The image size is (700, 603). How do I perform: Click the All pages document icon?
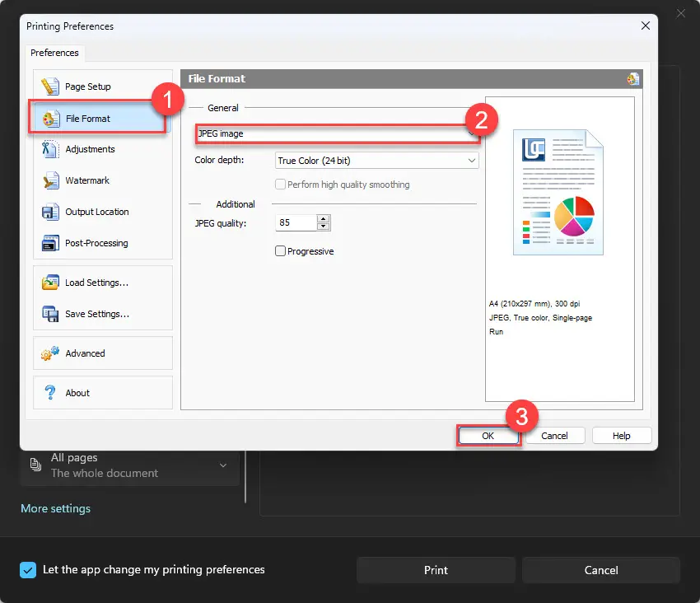35,465
